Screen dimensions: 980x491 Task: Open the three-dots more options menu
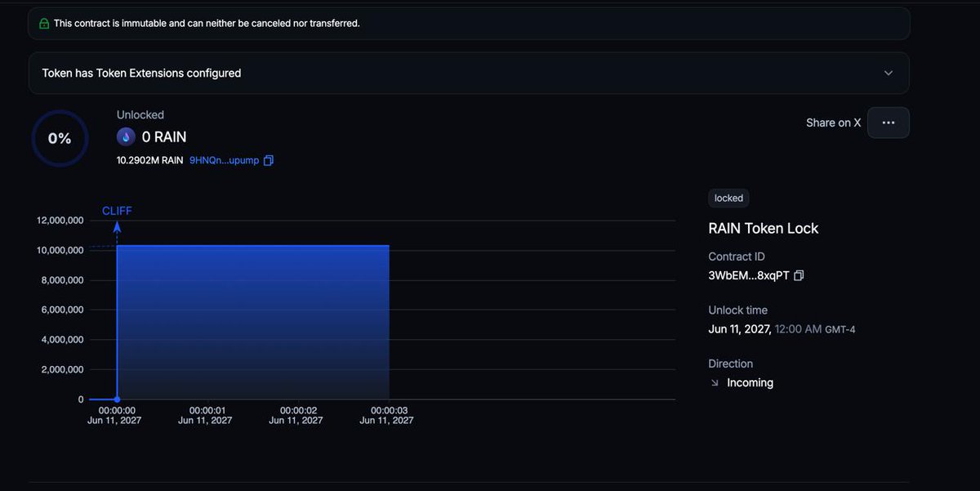coord(889,123)
